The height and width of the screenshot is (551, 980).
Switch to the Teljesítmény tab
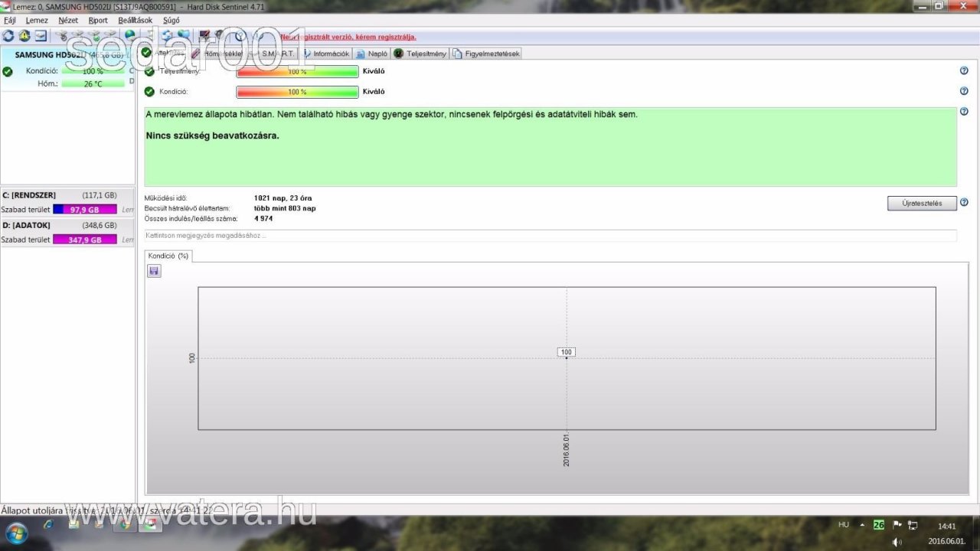(420, 54)
